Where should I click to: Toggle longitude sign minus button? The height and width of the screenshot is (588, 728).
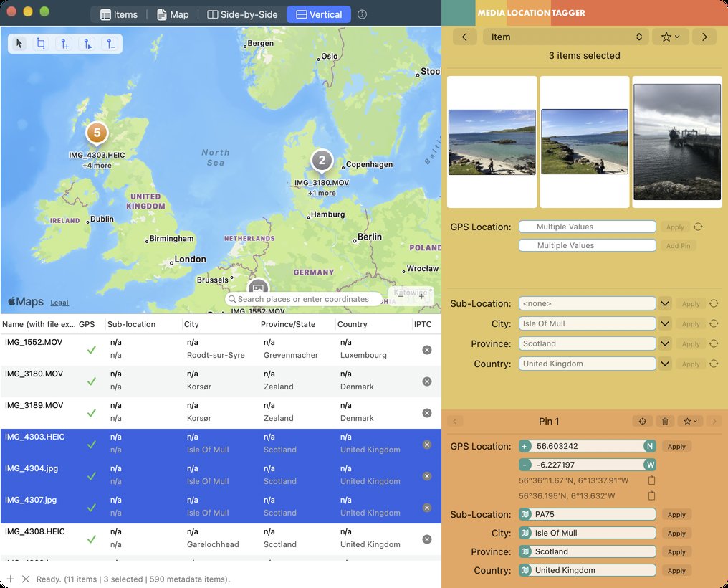coord(525,465)
